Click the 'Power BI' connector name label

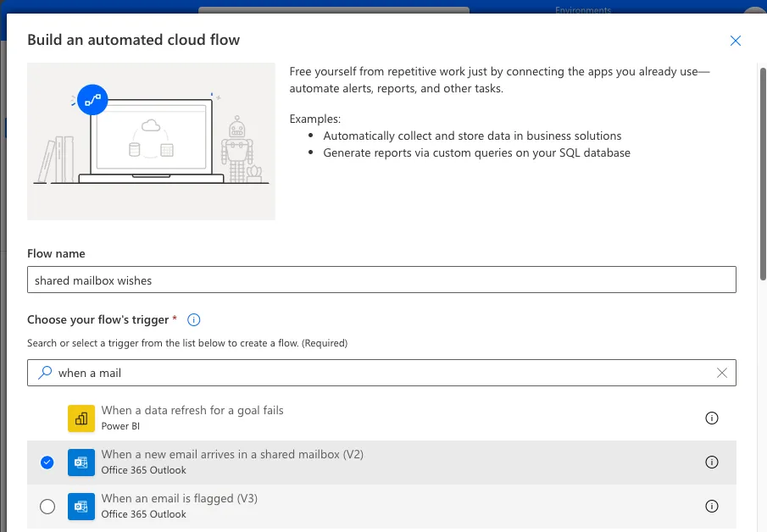tap(120, 426)
